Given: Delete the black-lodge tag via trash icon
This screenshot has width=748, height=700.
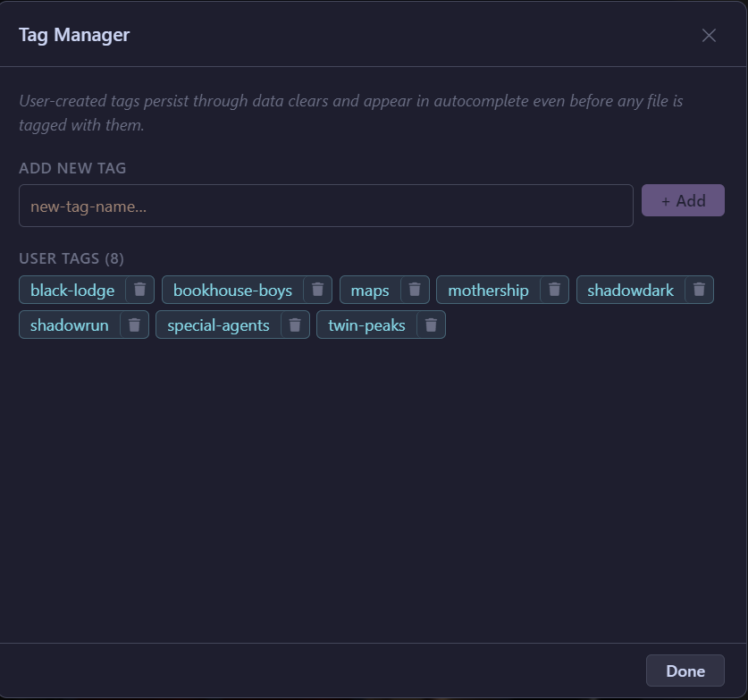Looking at the screenshot, I should click(139, 290).
